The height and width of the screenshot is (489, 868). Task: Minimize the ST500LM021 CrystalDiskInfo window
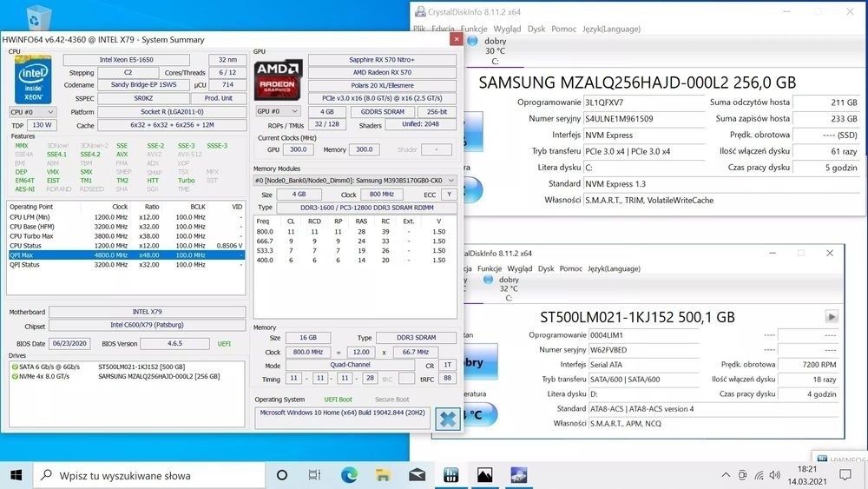tap(773, 253)
